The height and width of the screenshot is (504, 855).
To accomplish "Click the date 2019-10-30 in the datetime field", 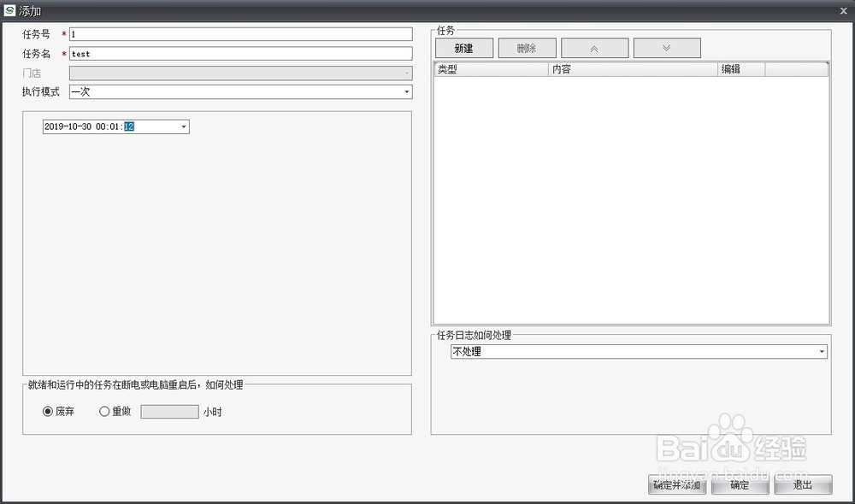I will (68, 126).
